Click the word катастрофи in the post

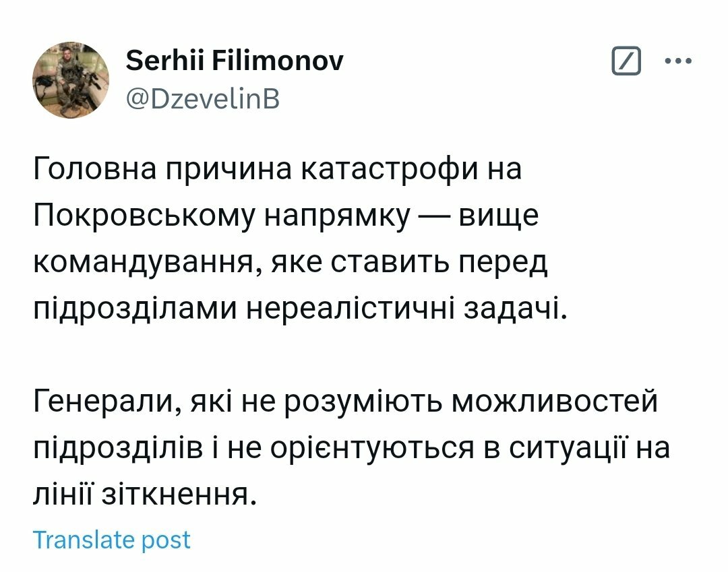pos(389,169)
